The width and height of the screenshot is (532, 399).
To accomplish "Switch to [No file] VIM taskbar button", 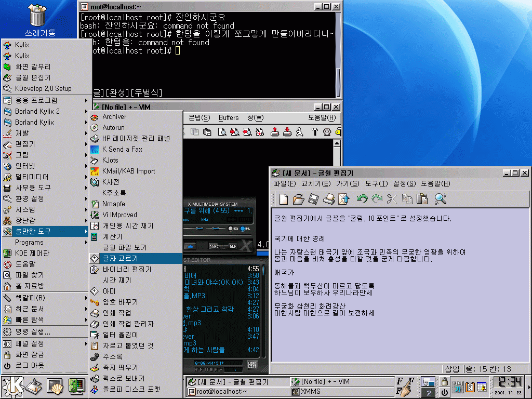I will pyautogui.click(x=341, y=382).
